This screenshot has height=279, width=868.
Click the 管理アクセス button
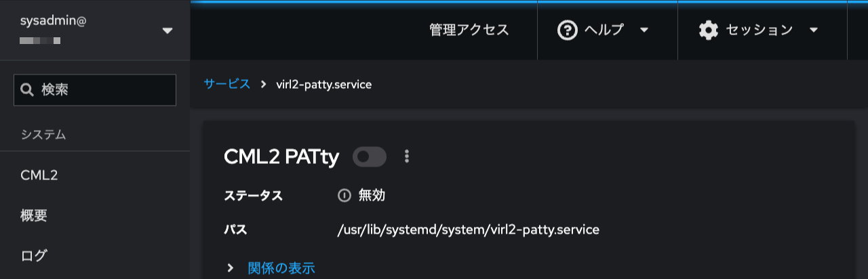(x=469, y=30)
